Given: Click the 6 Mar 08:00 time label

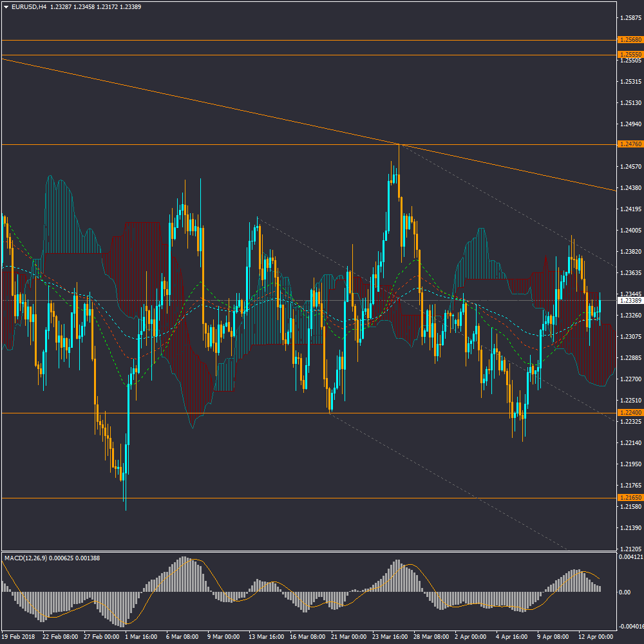Looking at the screenshot, I should 184,636.
